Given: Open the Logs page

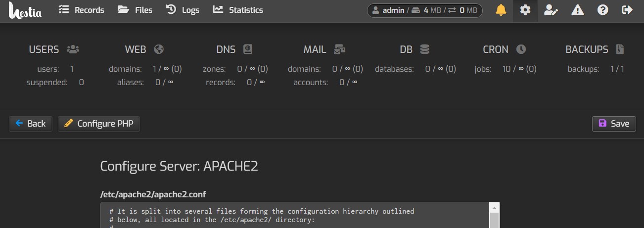Looking at the screenshot, I should click(183, 10).
